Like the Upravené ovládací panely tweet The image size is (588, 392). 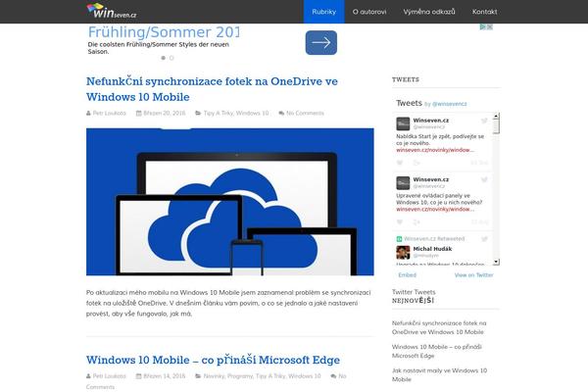(x=400, y=222)
